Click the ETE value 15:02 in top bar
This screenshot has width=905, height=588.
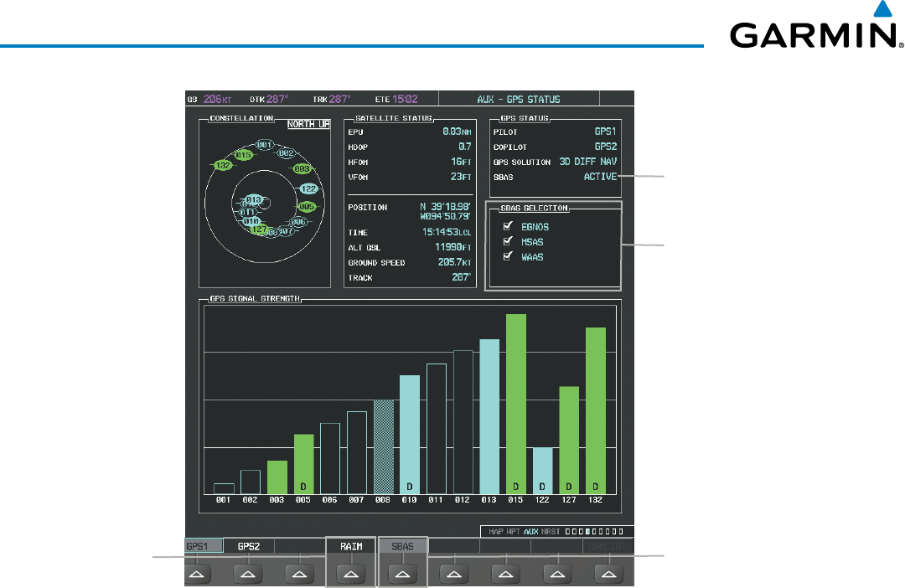tap(405, 99)
